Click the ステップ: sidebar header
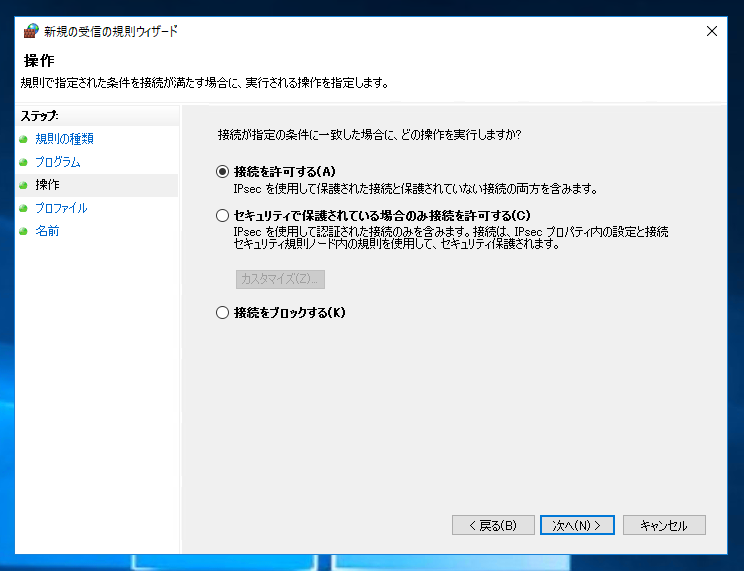Screen dimensions: 744x571 pyautogui.click(x=39, y=116)
